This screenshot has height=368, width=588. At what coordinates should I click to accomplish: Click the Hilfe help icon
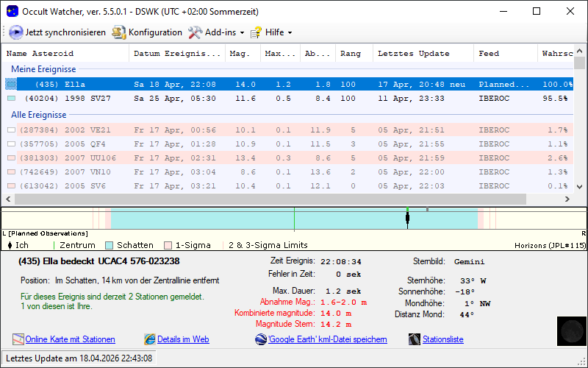[x=256, y=32]
